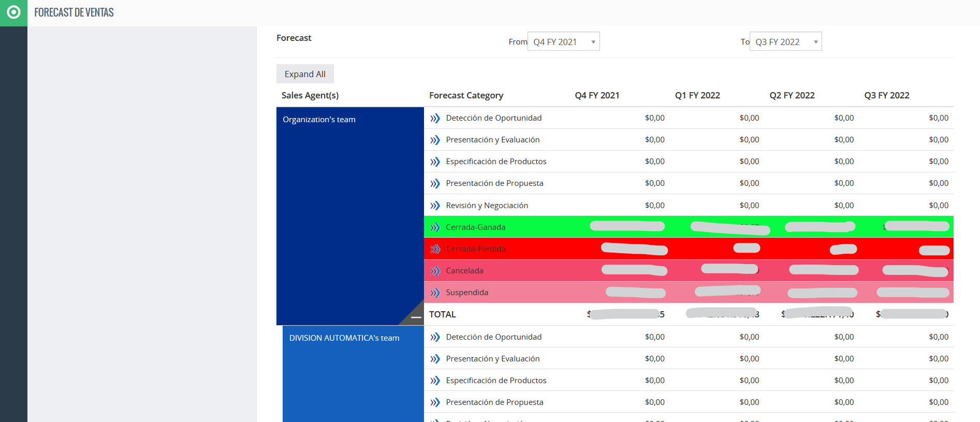
Task: Expand Revisión y Negociación chevron icon
Action: coord(435,206)
